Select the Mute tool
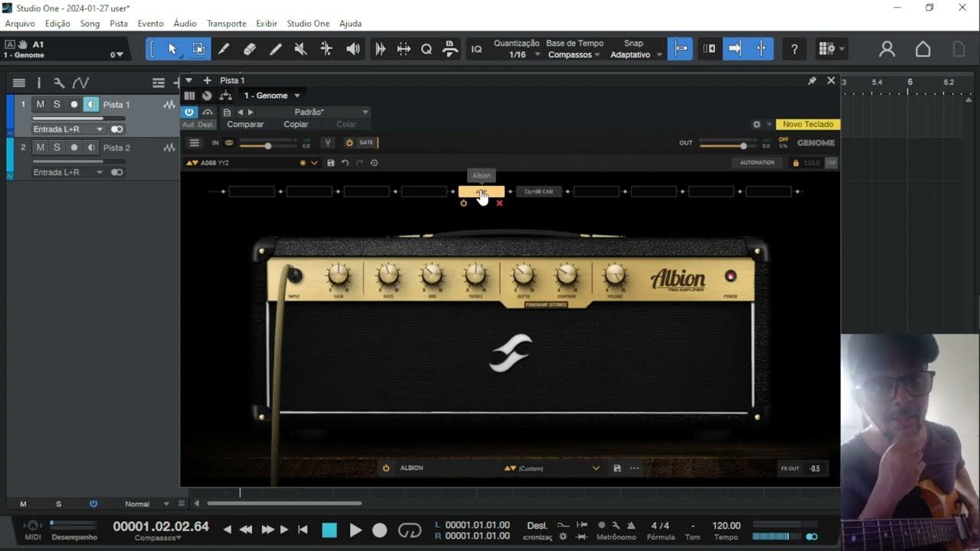 click(301, 49)
